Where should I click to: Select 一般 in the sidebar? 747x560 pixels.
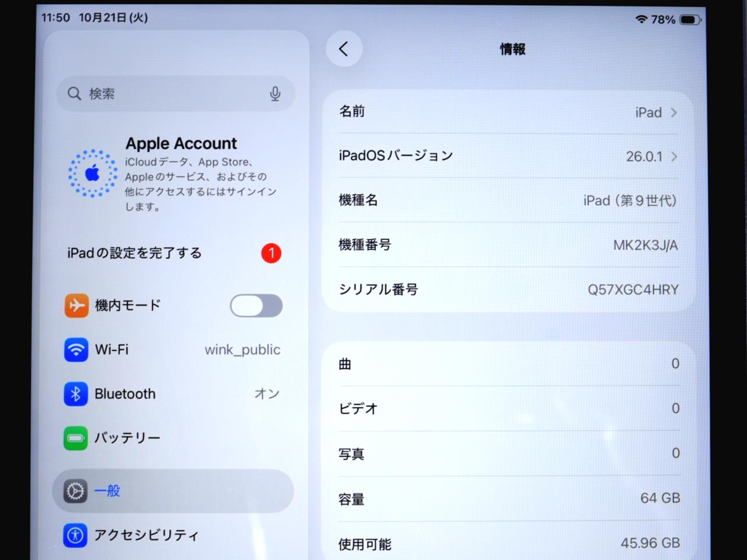(x=107, y=491)
